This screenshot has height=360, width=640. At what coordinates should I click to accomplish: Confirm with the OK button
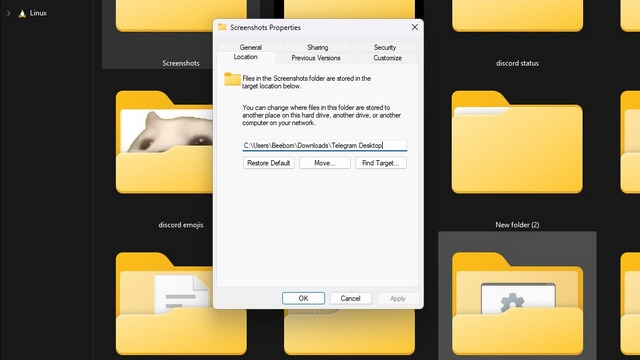coord(303,298)
